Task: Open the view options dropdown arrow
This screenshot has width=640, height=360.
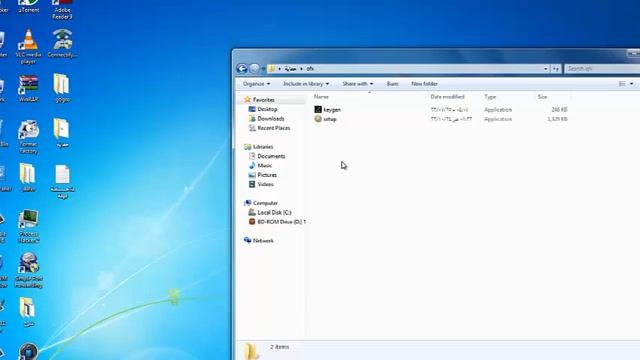Action: click(631, 84)
